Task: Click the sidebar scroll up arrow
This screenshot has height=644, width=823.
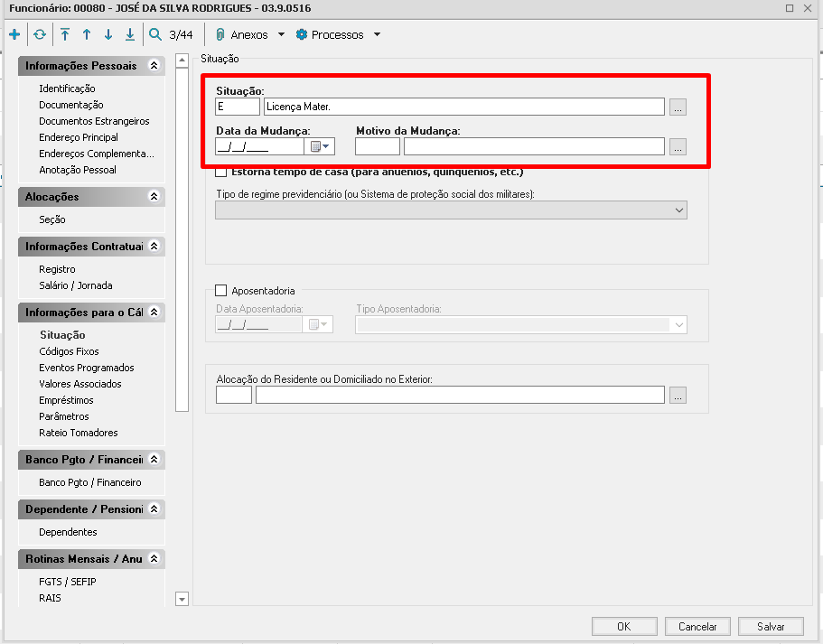Action: pos(182,61)
